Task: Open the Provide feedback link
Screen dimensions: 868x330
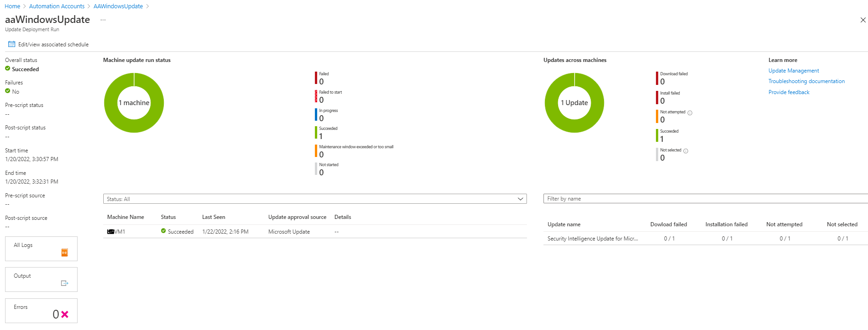Action: coord(789,92)
